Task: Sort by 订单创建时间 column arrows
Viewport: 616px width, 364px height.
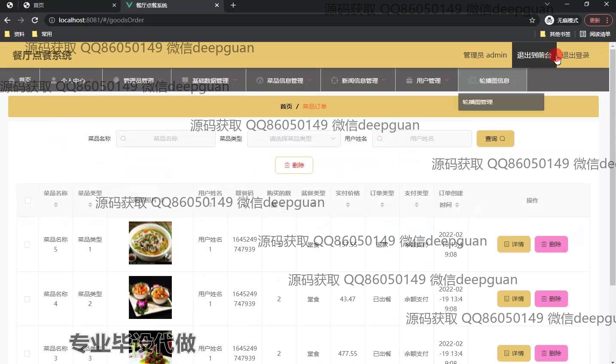Action: pos(457,205)
